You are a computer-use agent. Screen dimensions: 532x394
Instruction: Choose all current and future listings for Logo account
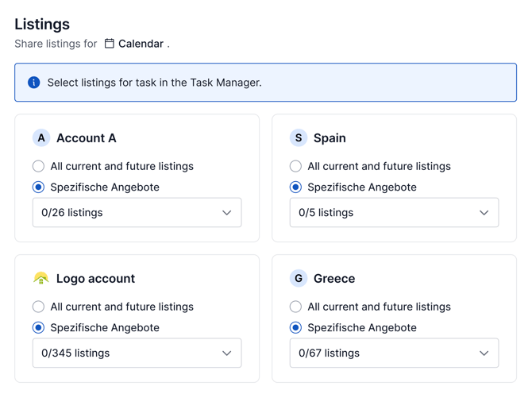tap(38, 307)
